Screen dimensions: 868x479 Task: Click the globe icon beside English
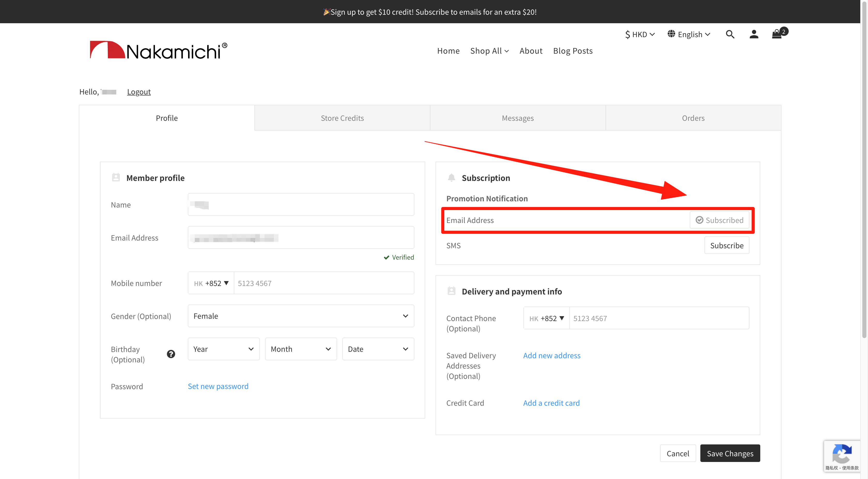(671, 34)
